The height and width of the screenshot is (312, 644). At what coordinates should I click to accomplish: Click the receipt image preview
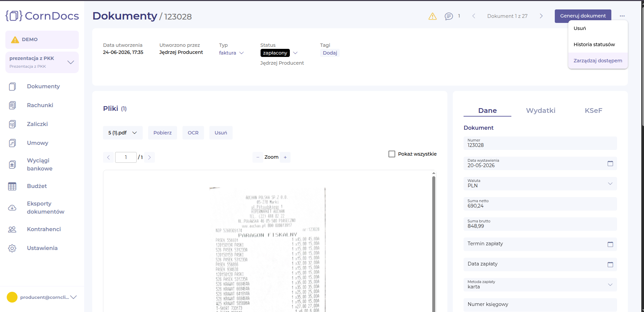pos(268,249)
